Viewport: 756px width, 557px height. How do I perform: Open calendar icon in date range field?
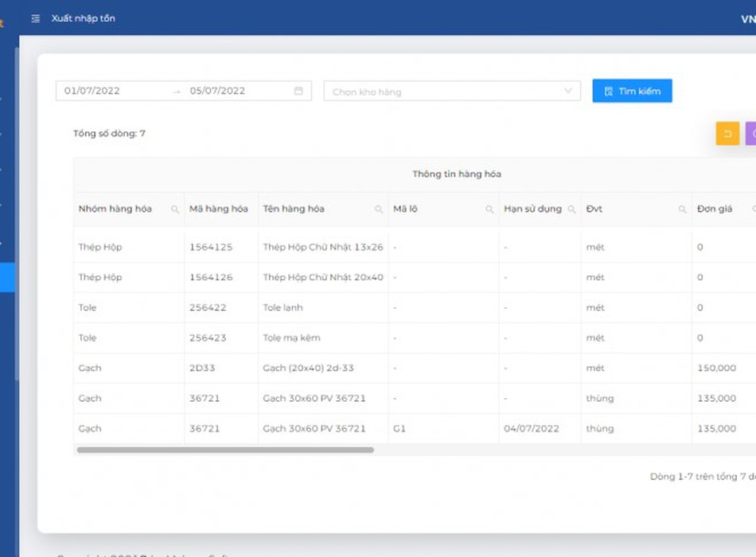point(298,91)
